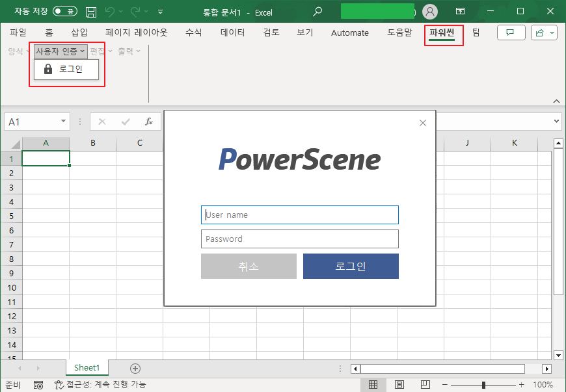Image resolution: width=566 pixels, height=392 pixels.
Task: Switch to the 홈 ribbon tab
Action: pos(49,33)
